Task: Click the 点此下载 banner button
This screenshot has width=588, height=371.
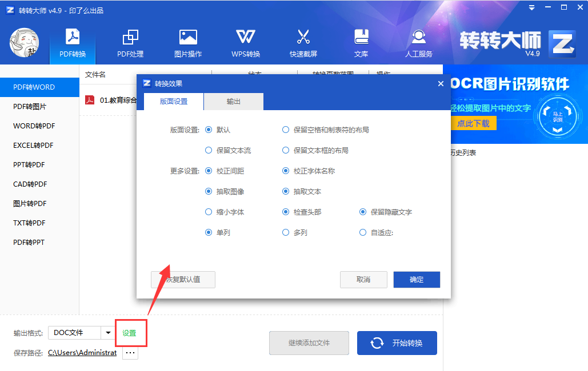Action: pos(473,123)
